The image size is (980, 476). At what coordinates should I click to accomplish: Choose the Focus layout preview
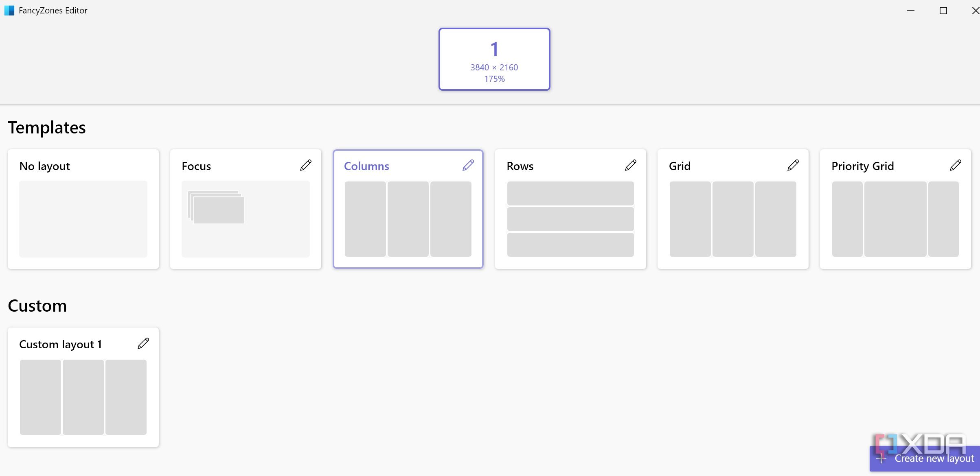(246, 219)
